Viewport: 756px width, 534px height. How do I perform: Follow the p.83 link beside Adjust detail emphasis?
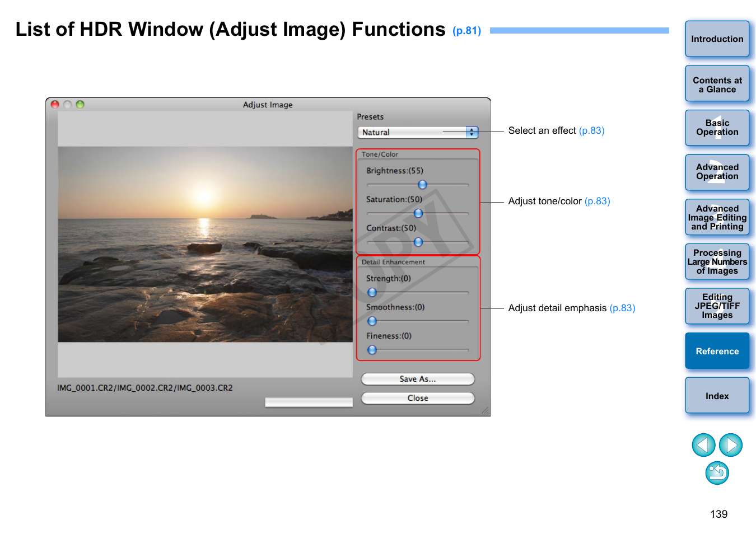click(623, 308)
